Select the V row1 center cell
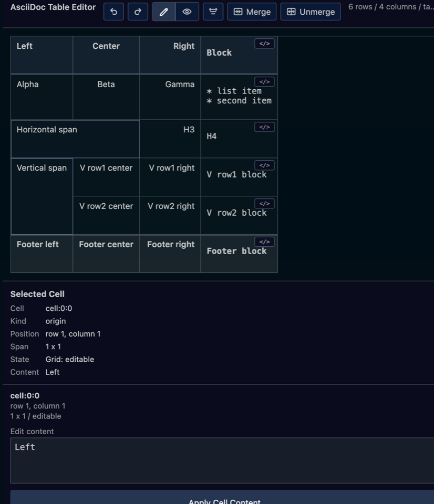Viewport: 434px width, 504px height. click(106, 177)
